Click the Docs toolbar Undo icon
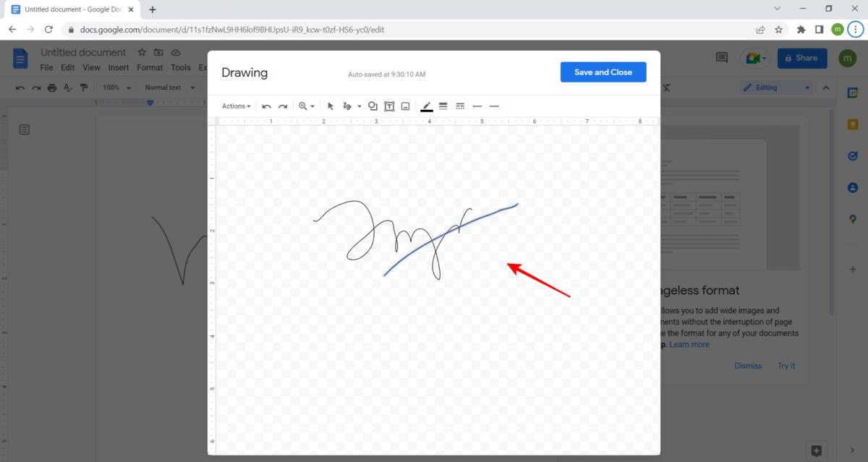This screenshot has height=462, width=868. [x=20, y=87]
